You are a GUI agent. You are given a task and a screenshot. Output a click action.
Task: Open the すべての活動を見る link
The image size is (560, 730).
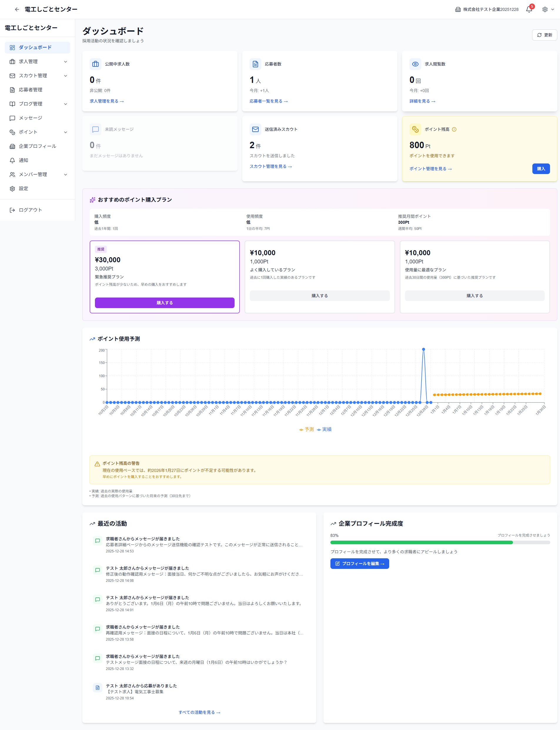(199, 712)
